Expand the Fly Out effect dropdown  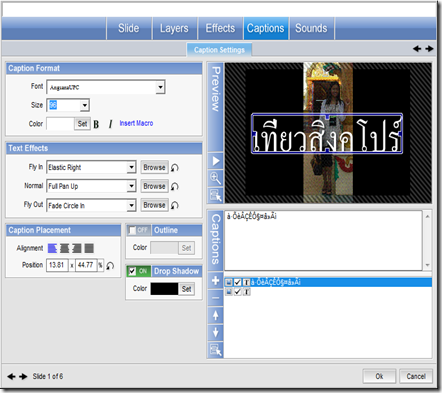(x=131, y=205)
